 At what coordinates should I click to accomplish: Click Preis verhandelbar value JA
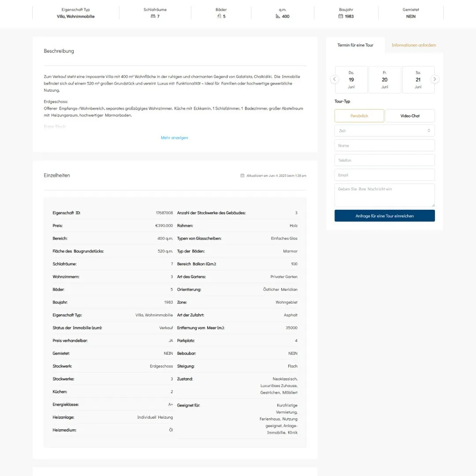coord(171,341)
